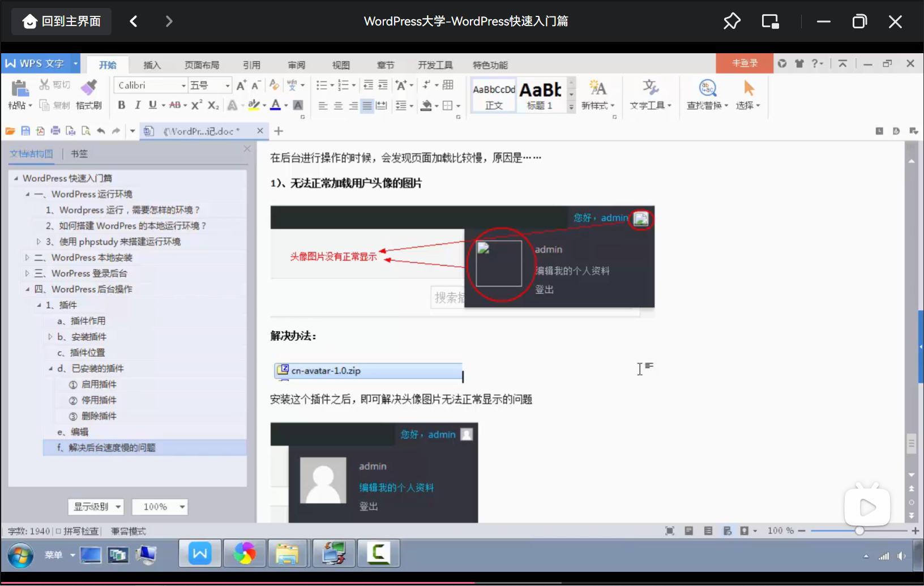Click the highlight color pen icon

[x=254, y=105]
